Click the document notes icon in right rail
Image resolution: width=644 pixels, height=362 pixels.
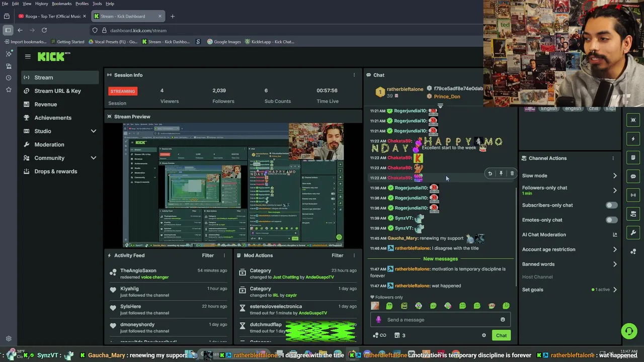point(633,157)
